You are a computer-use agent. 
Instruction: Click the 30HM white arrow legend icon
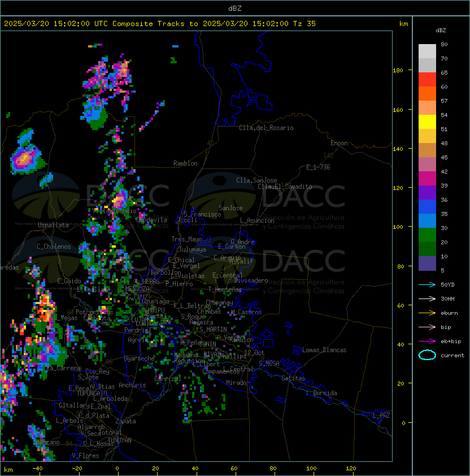tap(427, 298)
